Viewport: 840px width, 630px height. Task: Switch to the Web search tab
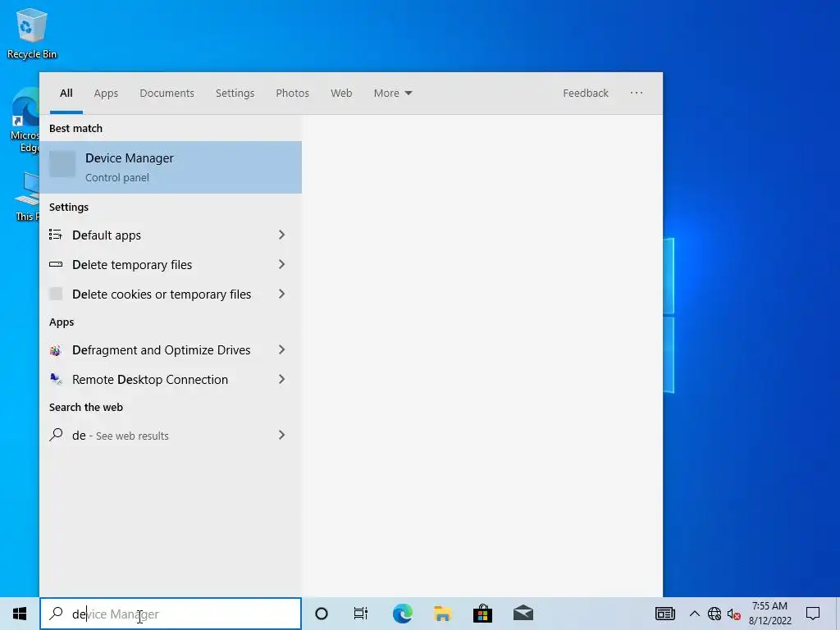tap(341, 94)
